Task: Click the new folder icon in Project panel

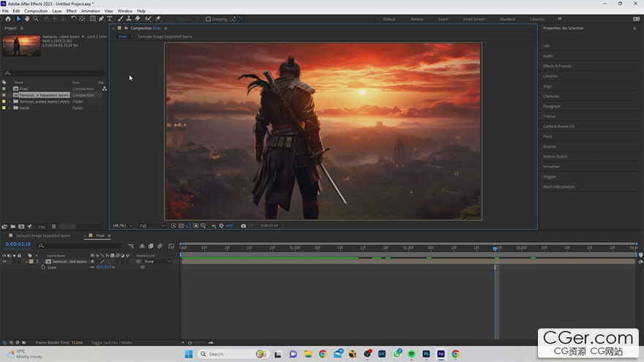Action: (x=12, y=227)
